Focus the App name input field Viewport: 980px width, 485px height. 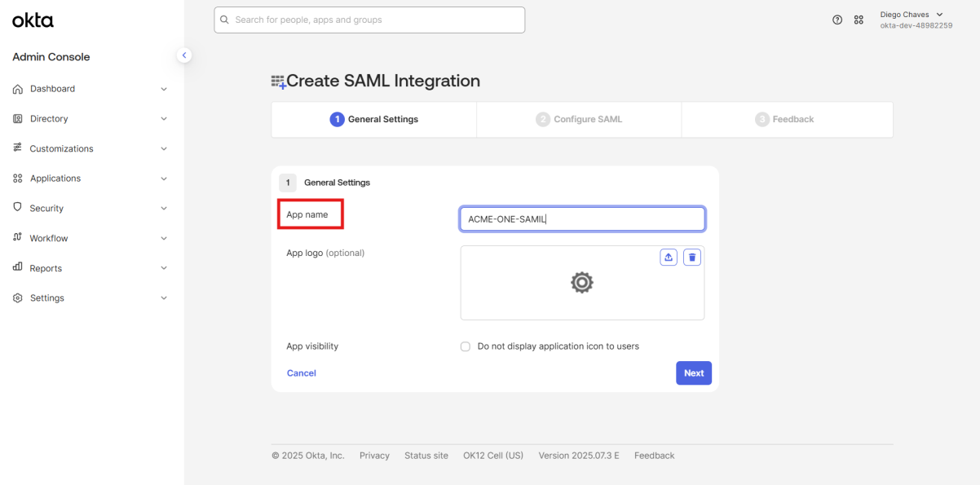tap(582, 219)
